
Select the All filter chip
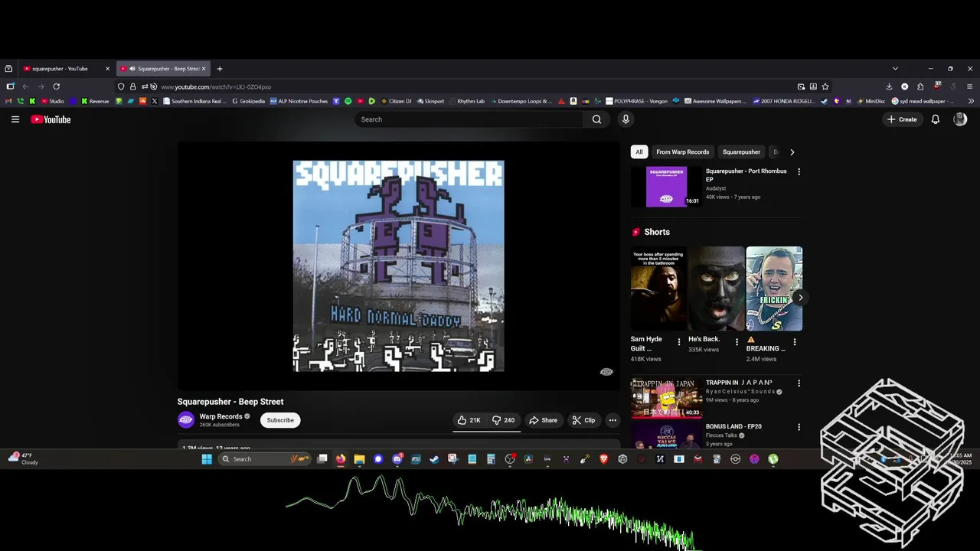pyautogui.click(x=639, y=152)
